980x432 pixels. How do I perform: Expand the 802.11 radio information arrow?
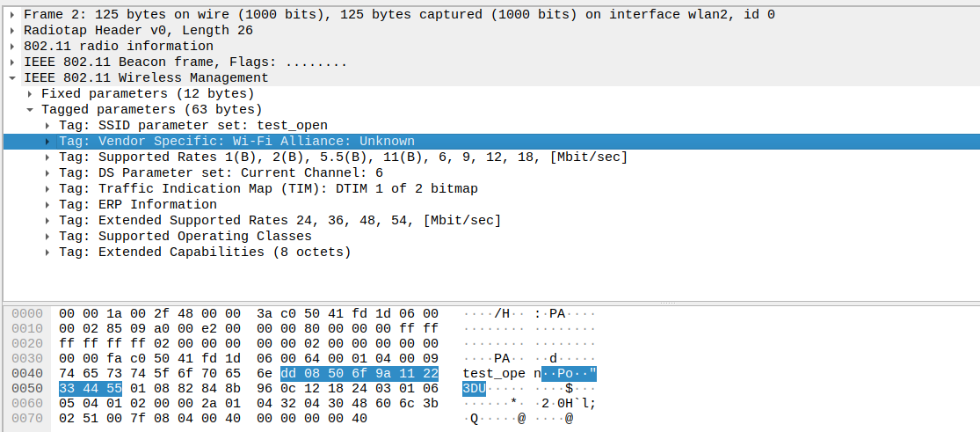pyautogui.click(x=12, y=47)
